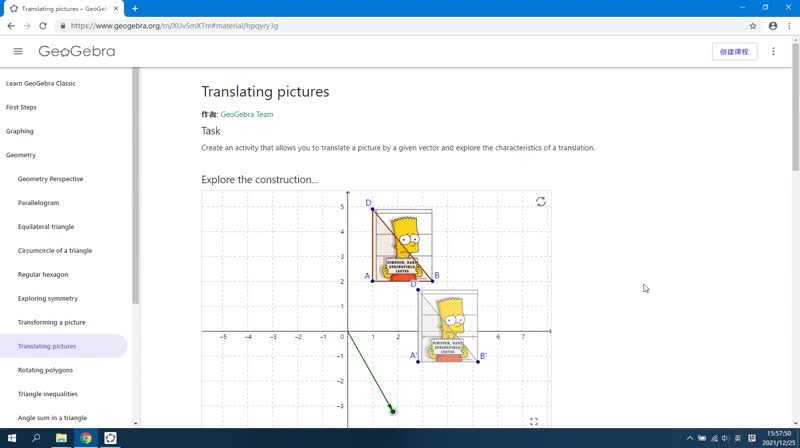Screen dimensions: 800x448
Task: Open Angle sum in a triangle page
Action: [53, 418]
